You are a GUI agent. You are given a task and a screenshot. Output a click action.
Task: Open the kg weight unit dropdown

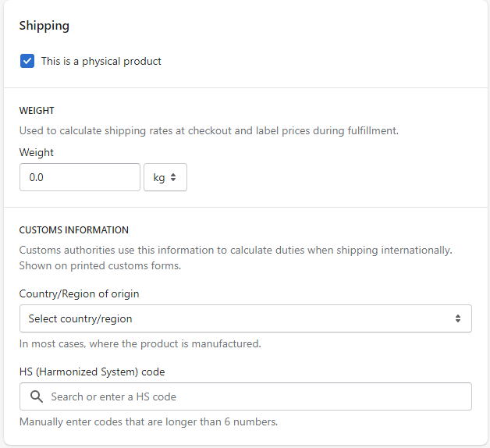pyautogui.click(x=165, y=177)
